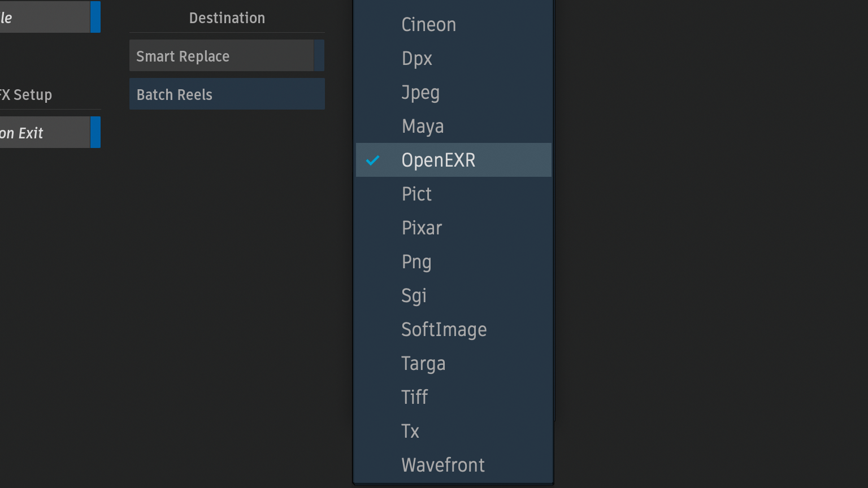This screenshot has height=488, width=868.
Task: Select Cineon from the format list
Action: (x=428, y=25)
